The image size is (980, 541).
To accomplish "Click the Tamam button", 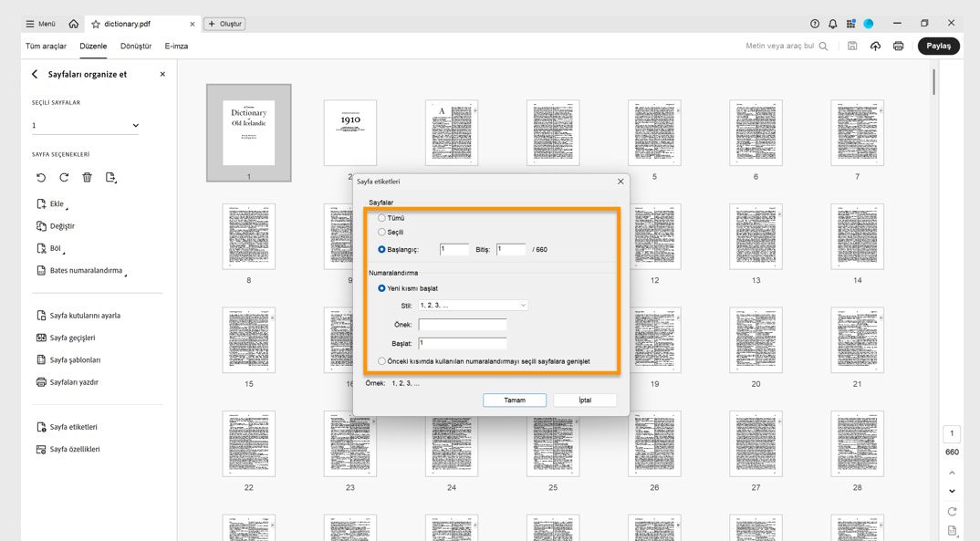I will [515, 401].
